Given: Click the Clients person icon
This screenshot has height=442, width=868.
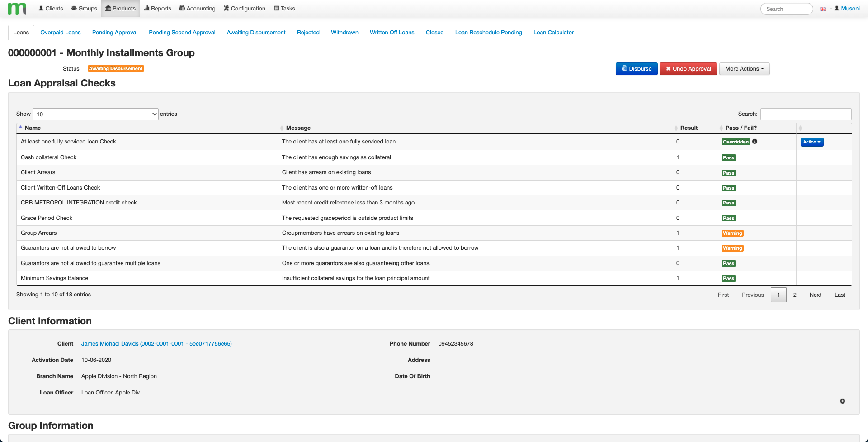Looking at the screenshot, I should 41,8.
